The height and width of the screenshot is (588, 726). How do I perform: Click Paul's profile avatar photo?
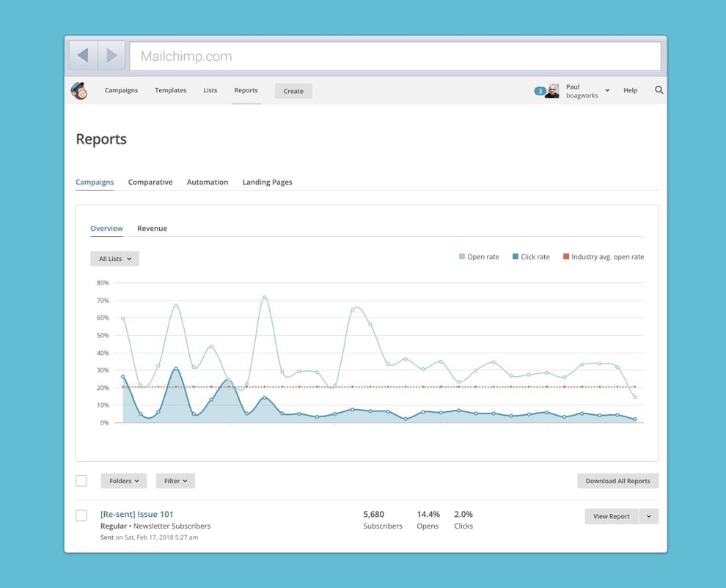(x=552, y=91)
